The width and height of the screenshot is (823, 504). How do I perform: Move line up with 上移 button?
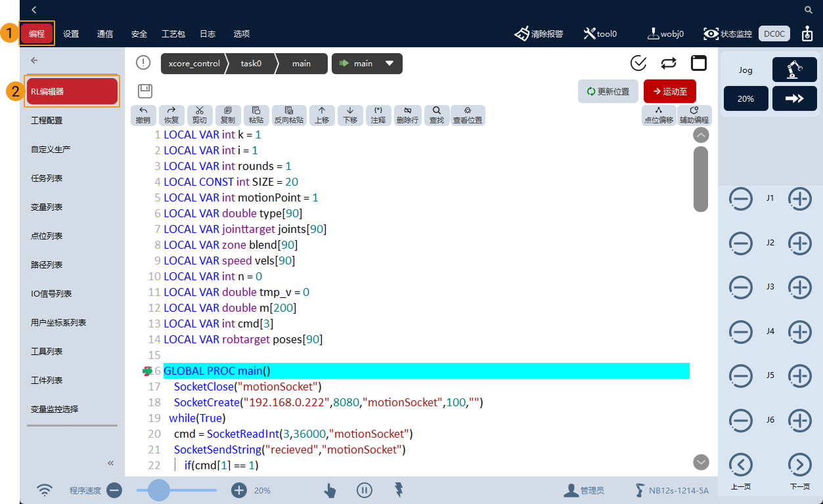pyautogui.click(x=322, y=115)
